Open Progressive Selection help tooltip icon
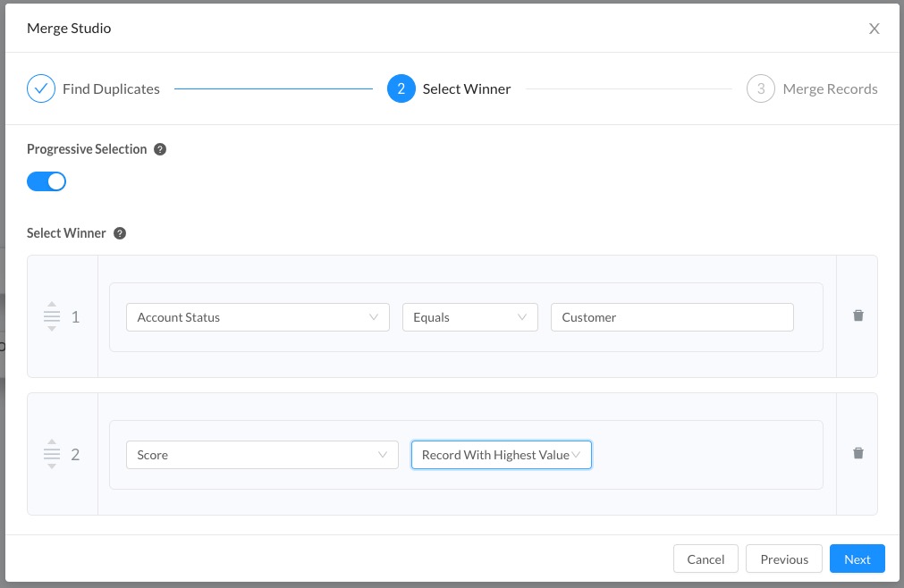Screen dimensions: 904x588 pos(160,149)
